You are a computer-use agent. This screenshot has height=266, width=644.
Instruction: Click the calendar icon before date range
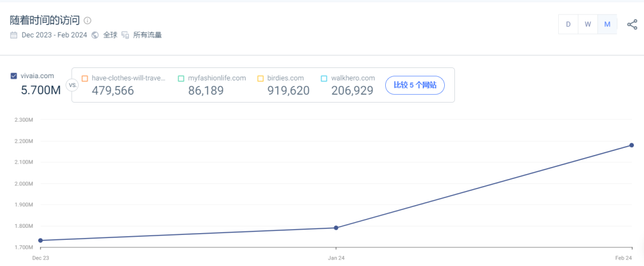point(14,35)
